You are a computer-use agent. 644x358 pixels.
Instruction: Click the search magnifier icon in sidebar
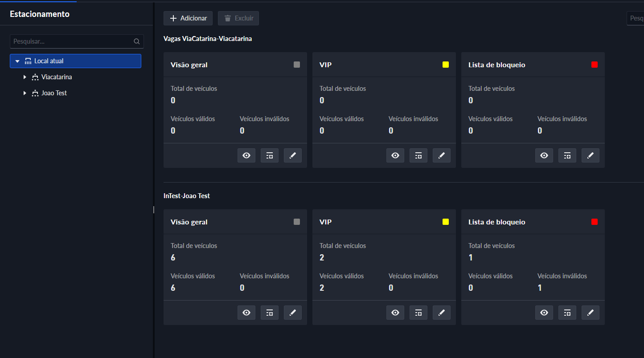click(x=136, y=41)
